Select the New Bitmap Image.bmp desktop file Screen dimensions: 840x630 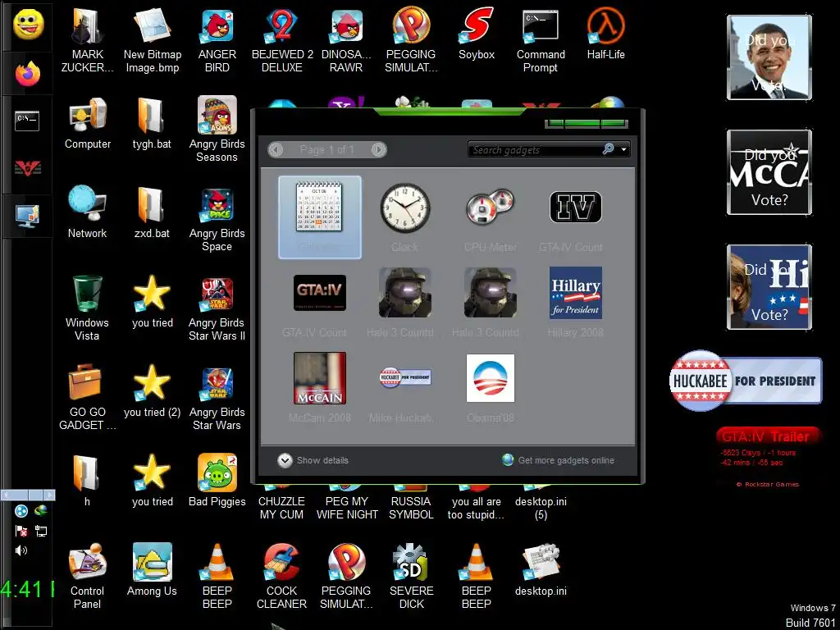point(152,41)
